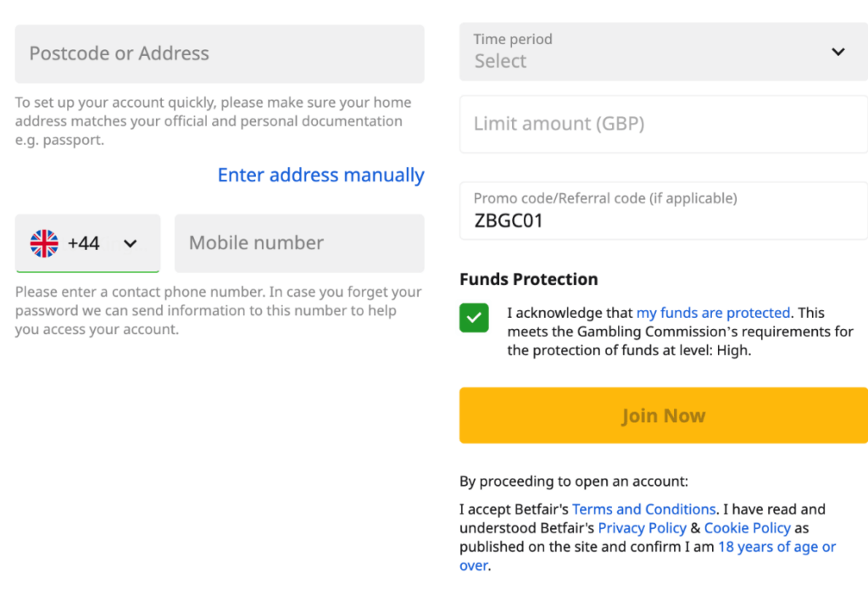The width and height of the screenshot is (868, 590).
Task: View the Privacy Policy link
Action: (x=642, y=528)
